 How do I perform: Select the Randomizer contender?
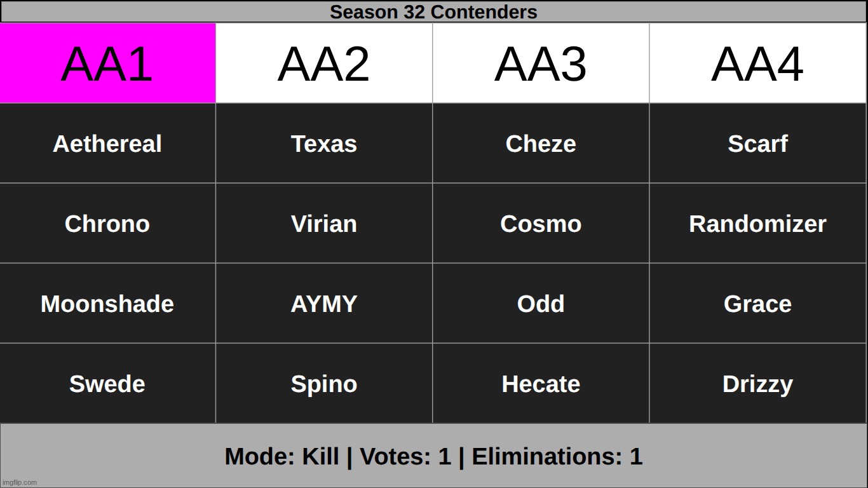(757, 223)
